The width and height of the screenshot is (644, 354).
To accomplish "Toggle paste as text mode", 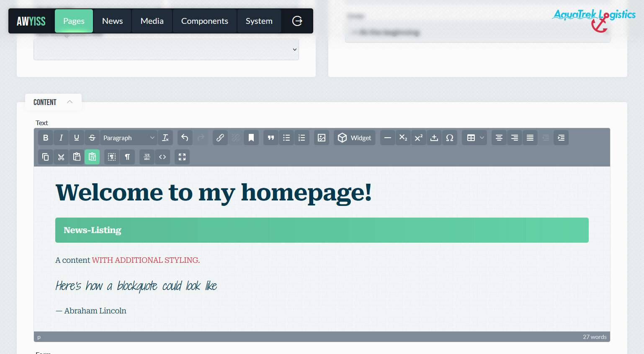I will coord(92,157).
